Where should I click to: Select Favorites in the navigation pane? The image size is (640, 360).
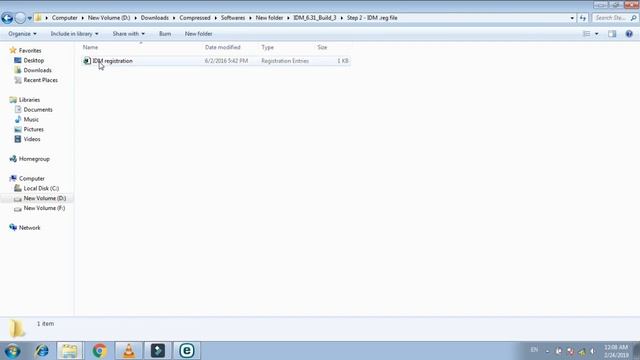coord(30,51)
